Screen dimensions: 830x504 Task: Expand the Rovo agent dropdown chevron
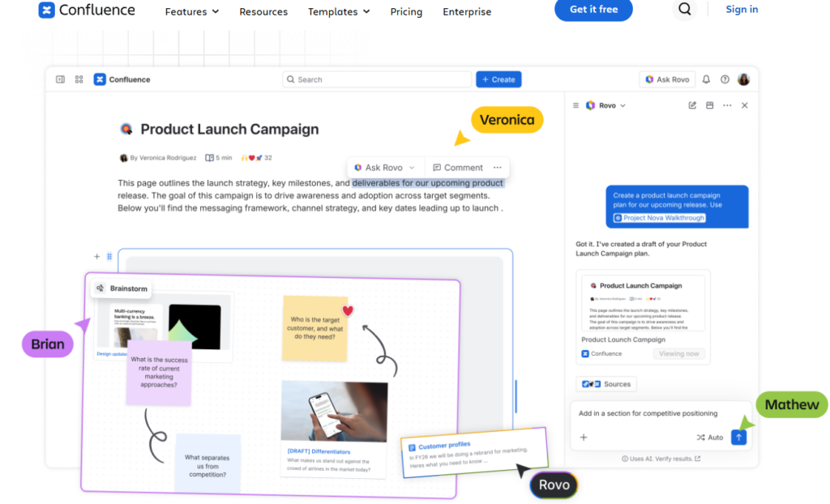(x=623, y=106)
